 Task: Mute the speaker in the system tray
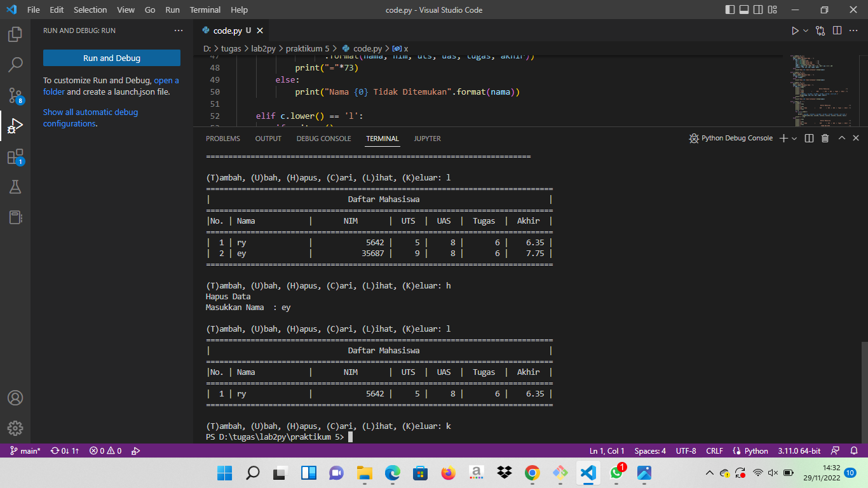773,473
